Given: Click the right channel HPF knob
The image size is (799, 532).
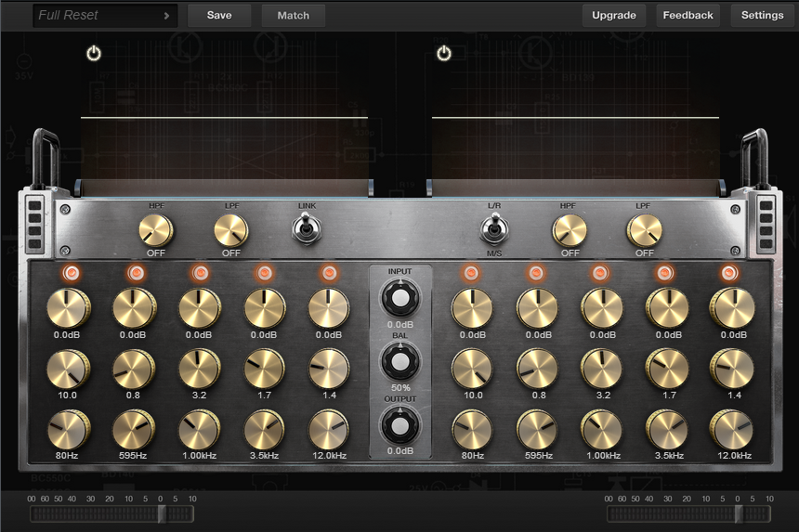Looking at the screenshot, I should [x=570, y=230].
